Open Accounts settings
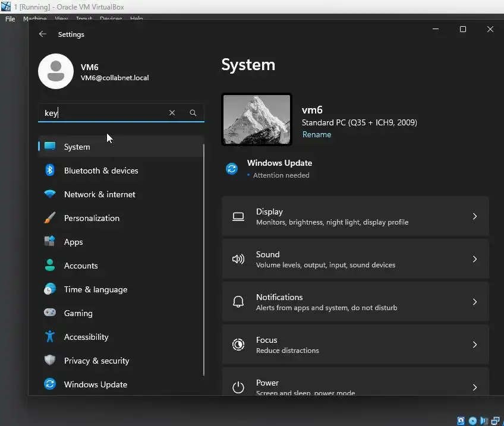The image size is (504, 426). [x=121, y=266]
